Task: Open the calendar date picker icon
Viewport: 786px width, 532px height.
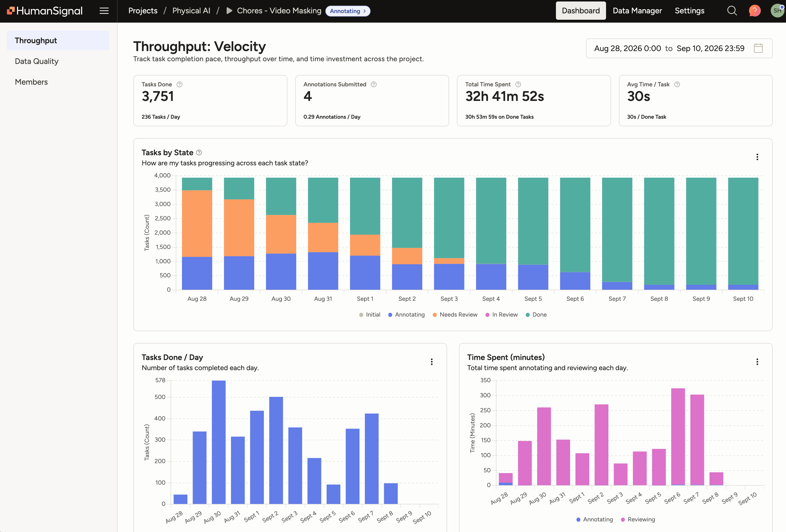Action: tap(758, 48)
